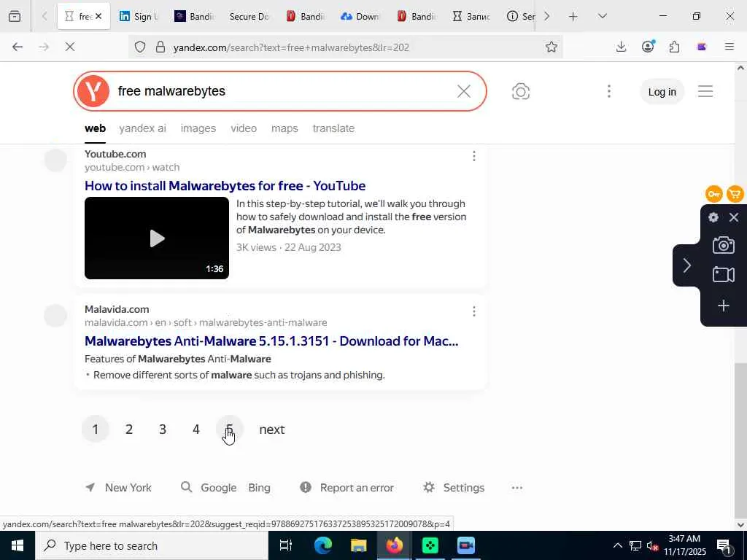Open options for the Youtube.com result
Viewport: 747px width, 560px height.
tap(473, 156)
